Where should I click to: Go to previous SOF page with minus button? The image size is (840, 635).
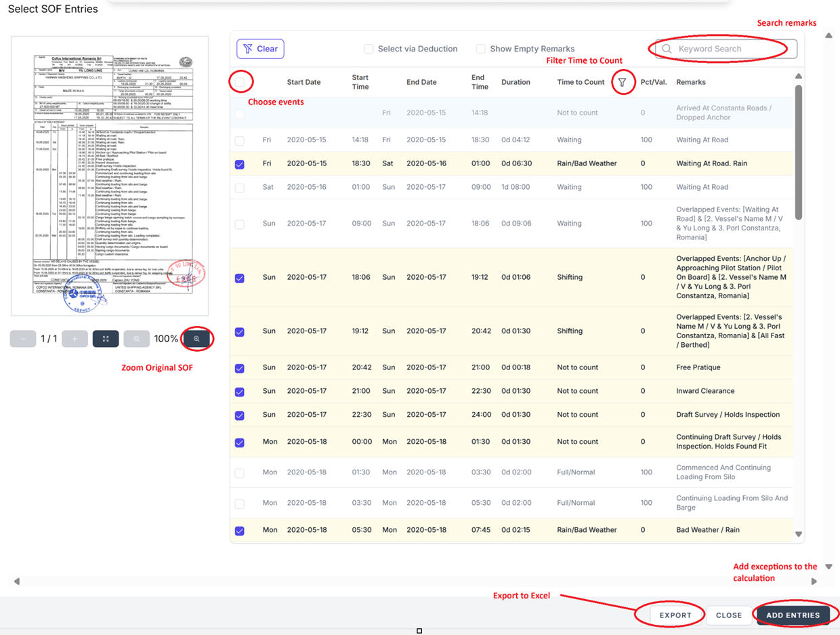pos(22,339)
